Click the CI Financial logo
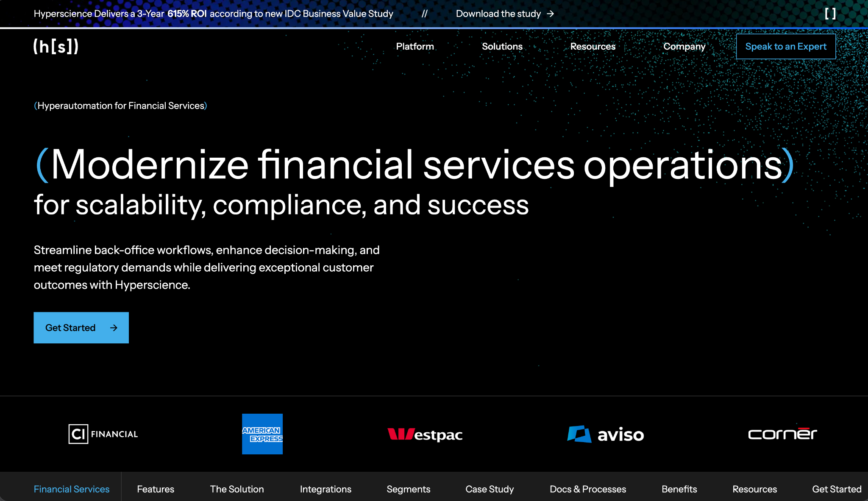Viewport: 868px width, 501px height. click(x=103, y=434)
